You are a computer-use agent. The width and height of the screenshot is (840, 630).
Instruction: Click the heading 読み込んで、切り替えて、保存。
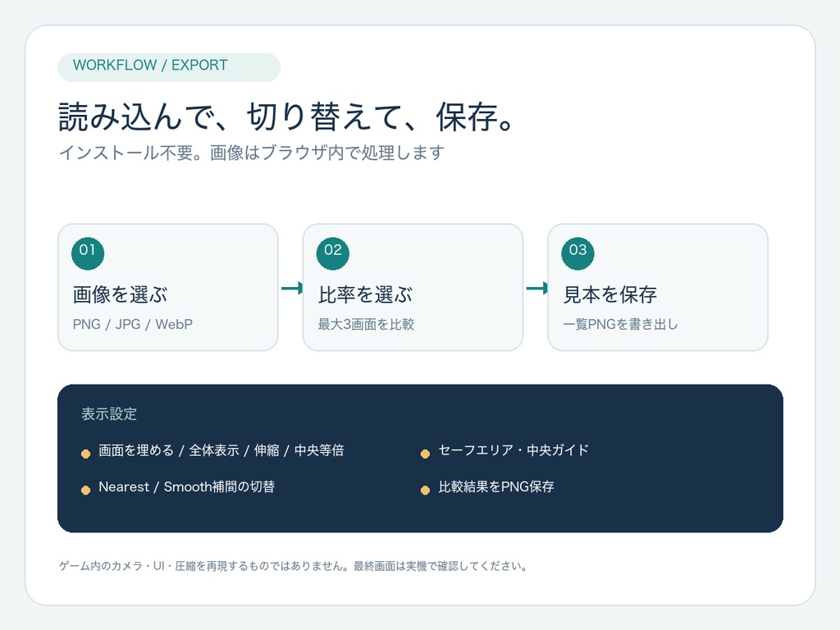[287, 116]
